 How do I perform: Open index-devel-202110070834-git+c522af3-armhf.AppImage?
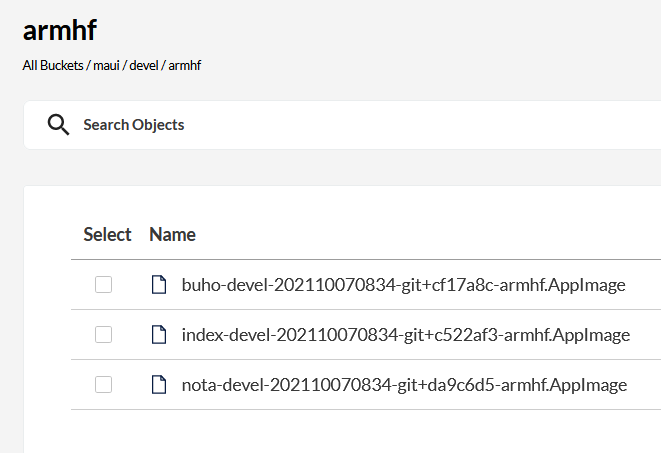[406, 335]
